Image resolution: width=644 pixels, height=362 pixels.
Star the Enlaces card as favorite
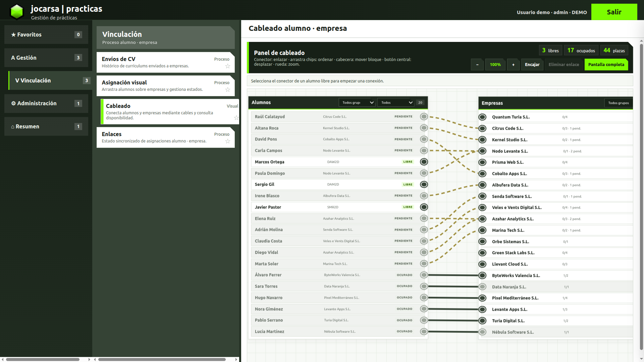[228, 141]
